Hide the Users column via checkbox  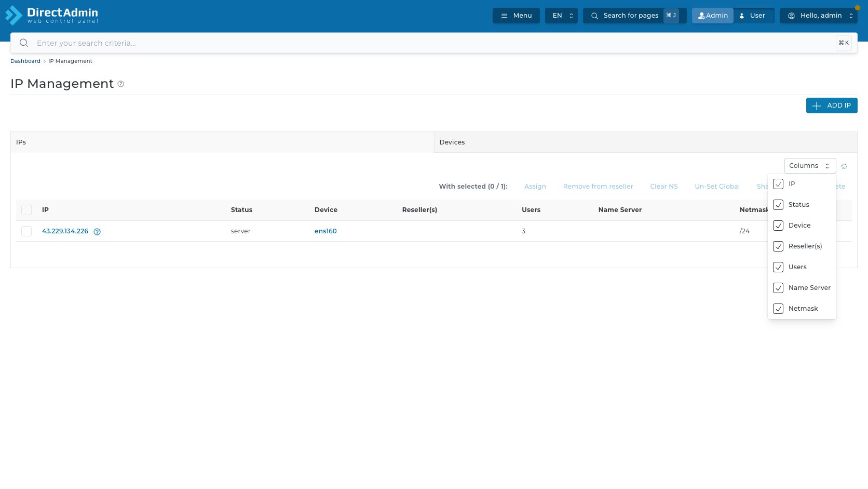coord(778,267)
